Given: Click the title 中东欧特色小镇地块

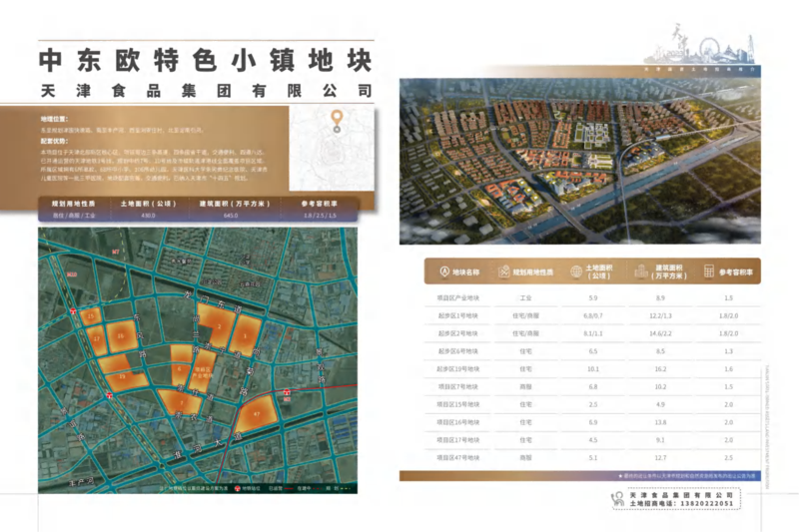Looking at the screenshot, I should pos(206,61).
